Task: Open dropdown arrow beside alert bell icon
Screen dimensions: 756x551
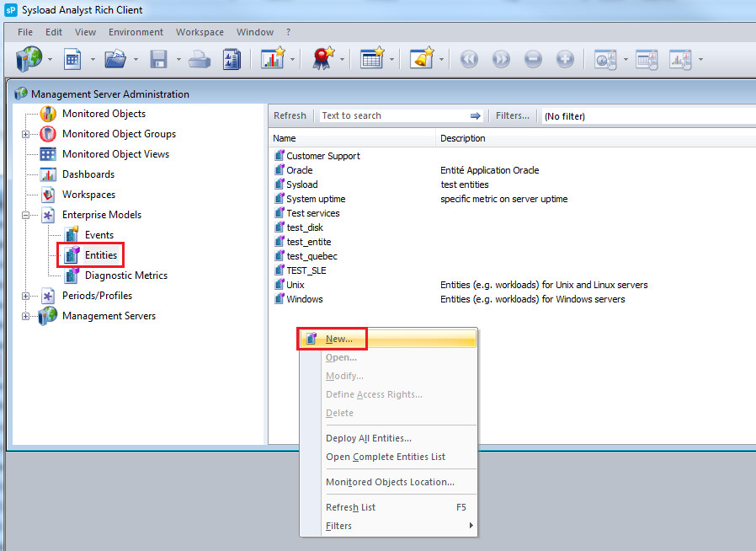Action: [x=441, y=59]
